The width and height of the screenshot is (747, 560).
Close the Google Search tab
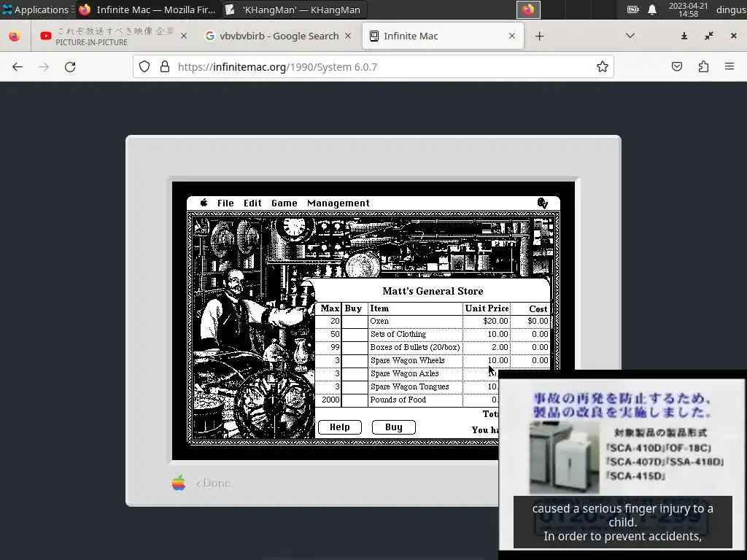pos(348,36)
